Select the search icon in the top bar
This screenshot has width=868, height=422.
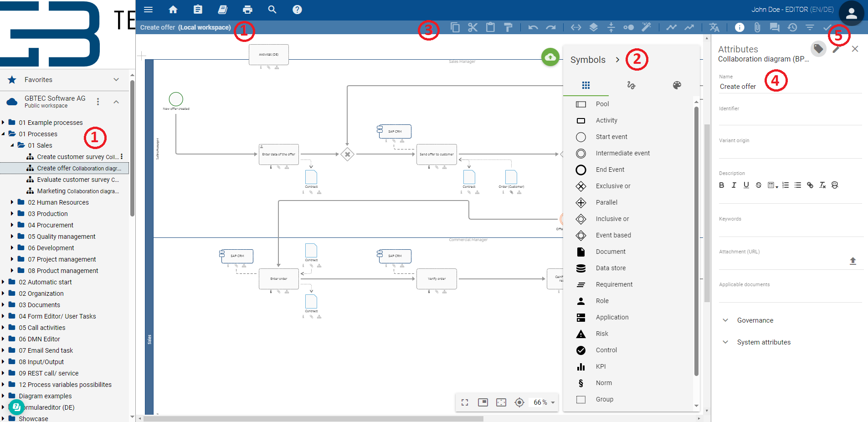272,9
